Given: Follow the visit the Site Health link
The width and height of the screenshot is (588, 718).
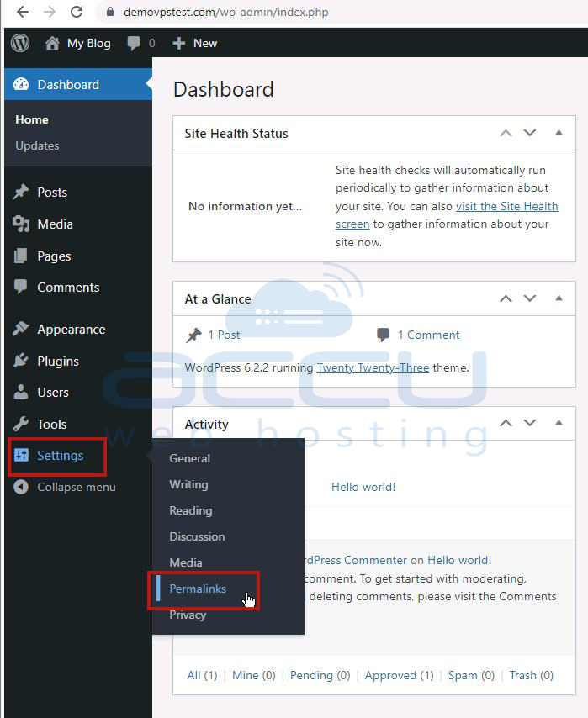Looking at the screenshot, I should pos(507,206).
